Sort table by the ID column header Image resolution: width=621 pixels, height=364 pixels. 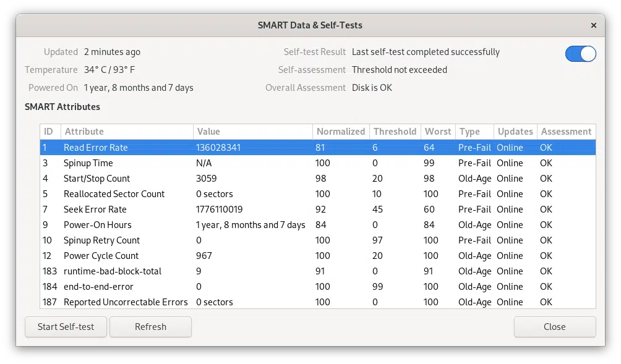[50, 132]
